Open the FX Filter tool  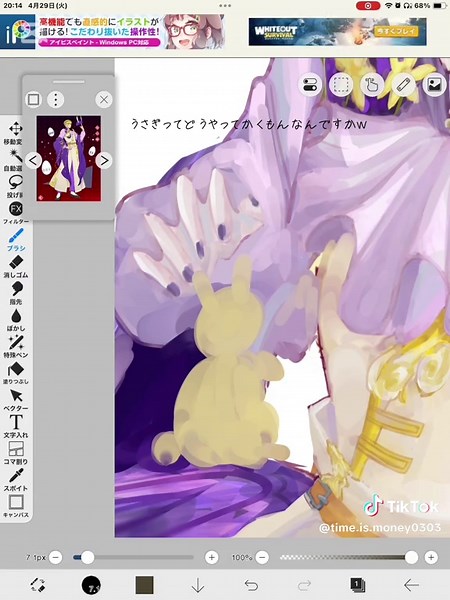[x=15, y=213]
